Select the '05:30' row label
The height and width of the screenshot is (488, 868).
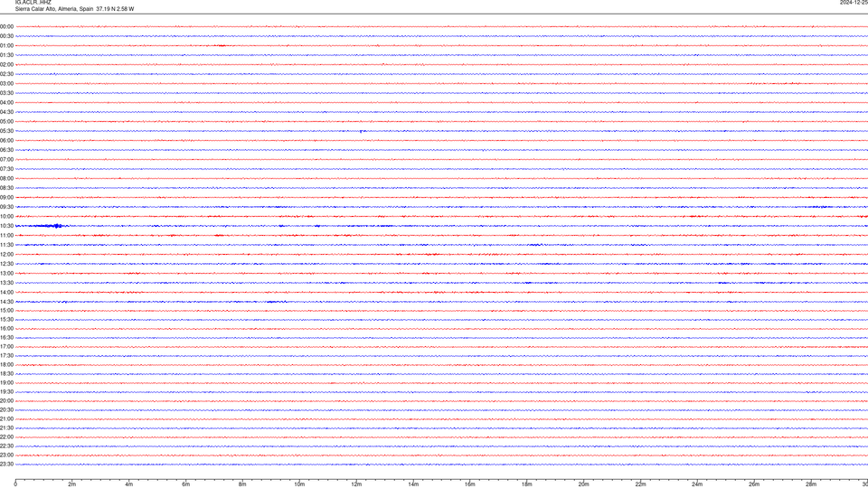(6, 131)
